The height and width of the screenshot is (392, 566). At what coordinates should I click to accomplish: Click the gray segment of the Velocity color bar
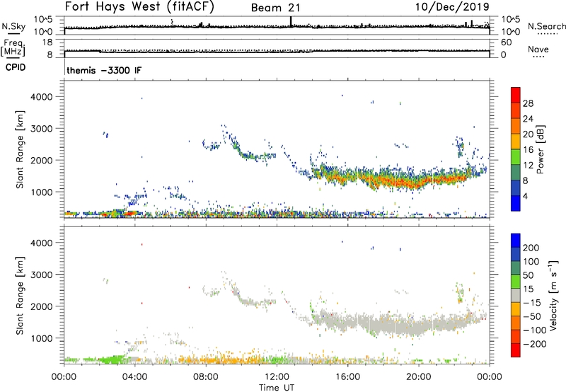[x=516, y=295]
